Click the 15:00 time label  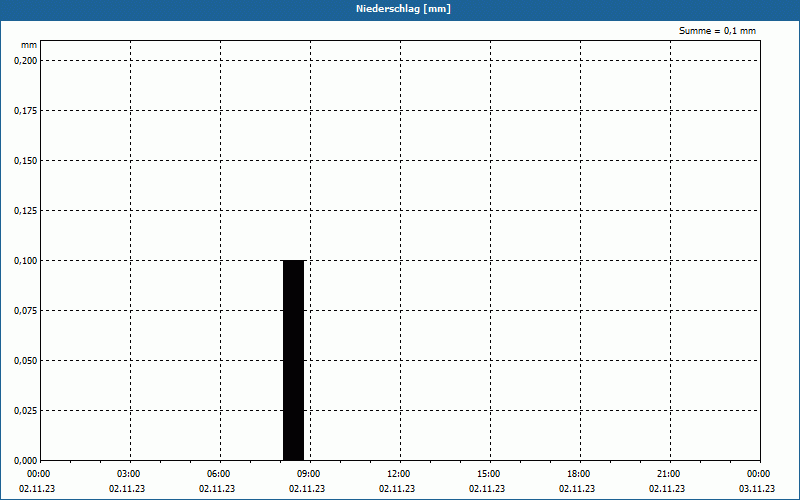pos(489,474)
